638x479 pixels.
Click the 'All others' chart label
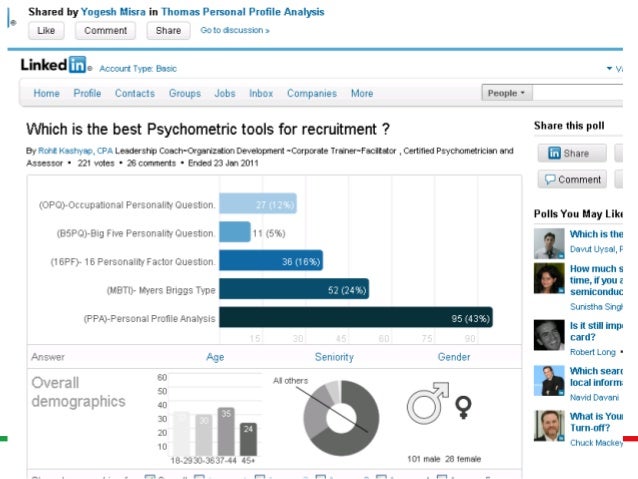coord(291,381)
